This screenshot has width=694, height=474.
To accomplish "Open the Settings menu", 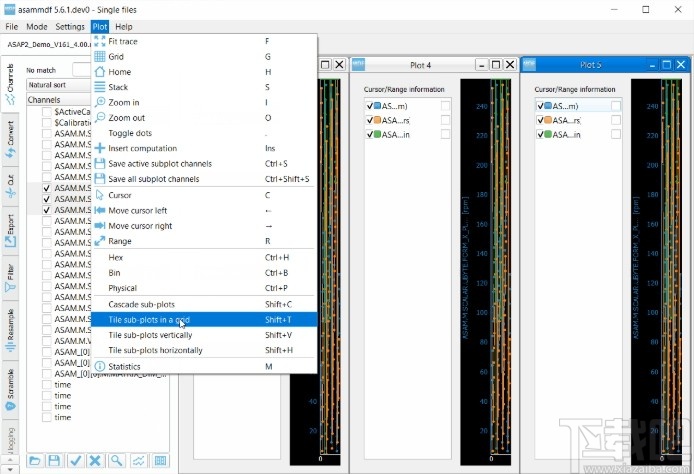I will point(70,27).
